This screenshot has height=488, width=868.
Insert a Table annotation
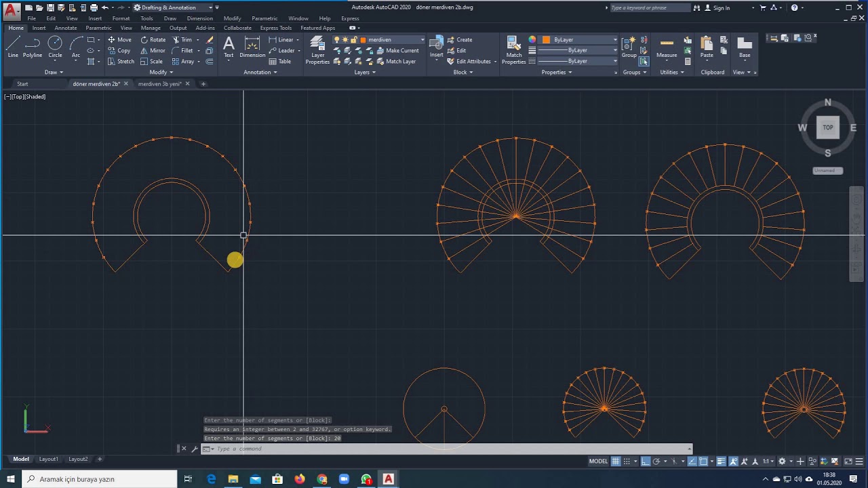[279, 61]
